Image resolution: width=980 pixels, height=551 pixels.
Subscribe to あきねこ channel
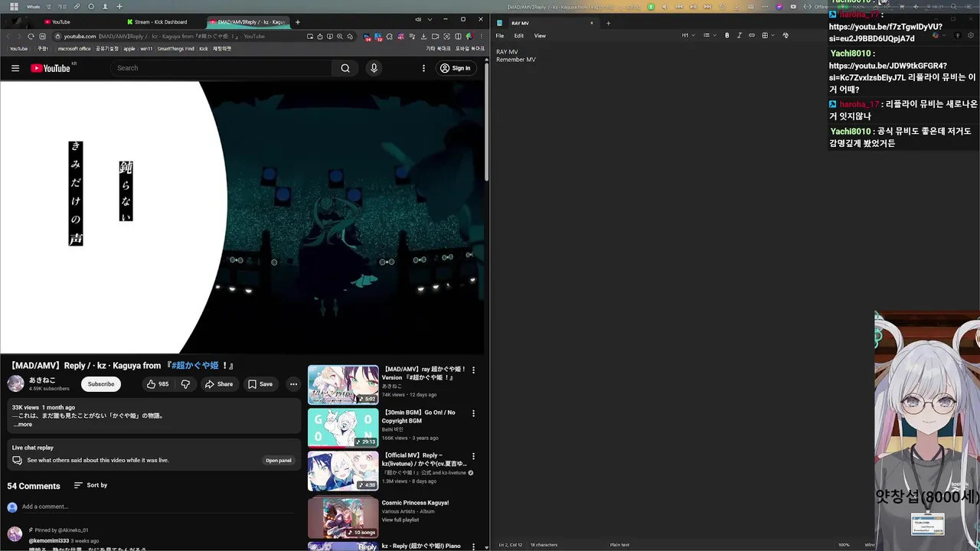coord(101,384)
